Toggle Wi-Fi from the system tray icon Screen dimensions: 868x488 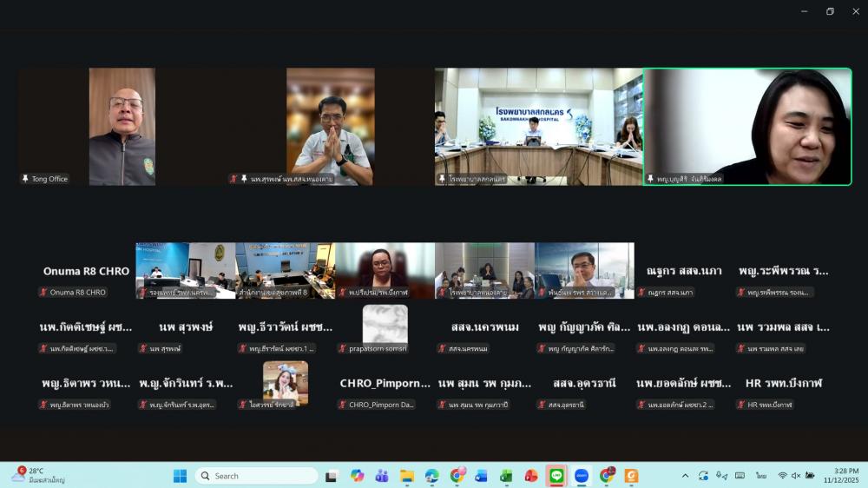click(782, 476)
